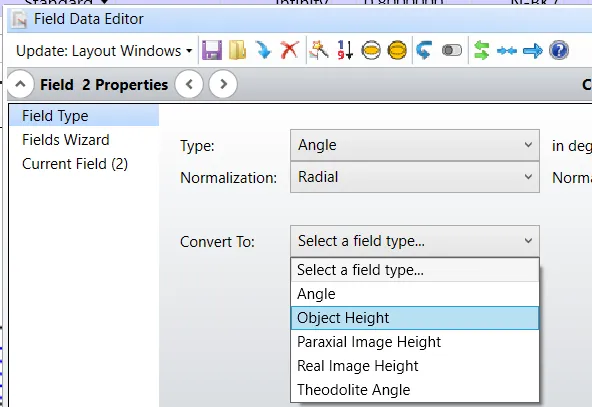
Task: Collapse the Field 2 Properties panel
Action: 21,84
